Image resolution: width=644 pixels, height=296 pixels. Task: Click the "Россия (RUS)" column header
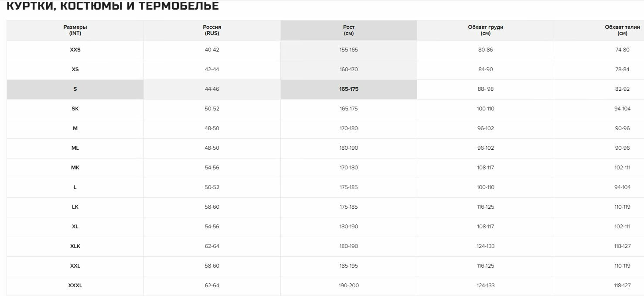click(x=212, y=30)
